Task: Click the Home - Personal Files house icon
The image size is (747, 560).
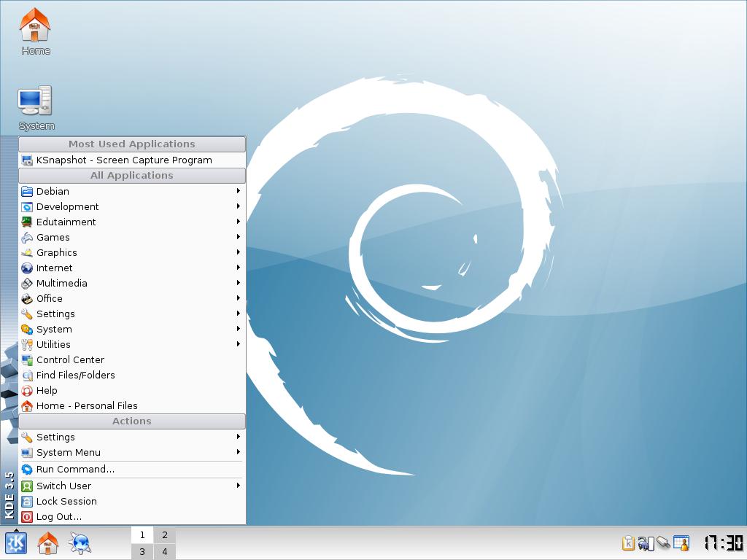Action: (27, 405)
